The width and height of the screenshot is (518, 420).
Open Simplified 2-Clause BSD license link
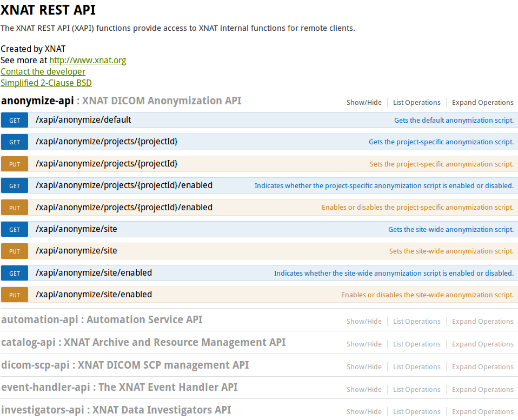[x=46, y=83]
